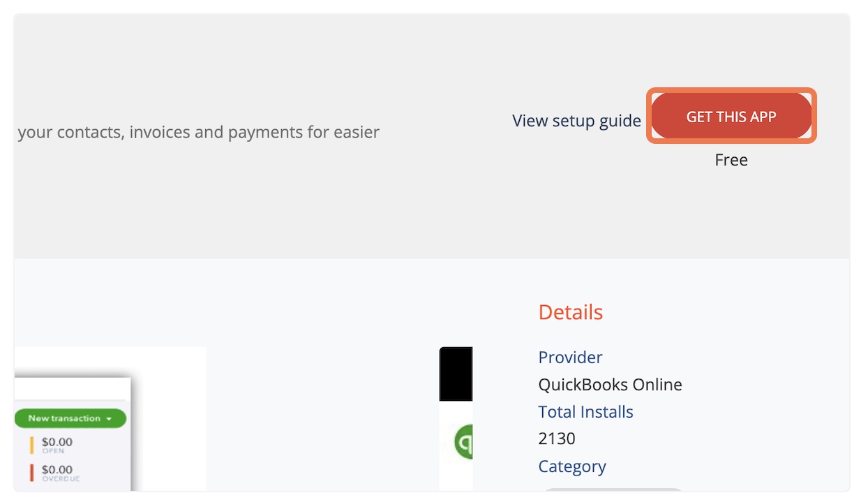Select the $0.00 OVERDUE amount
868x500 pixels.
60,473
